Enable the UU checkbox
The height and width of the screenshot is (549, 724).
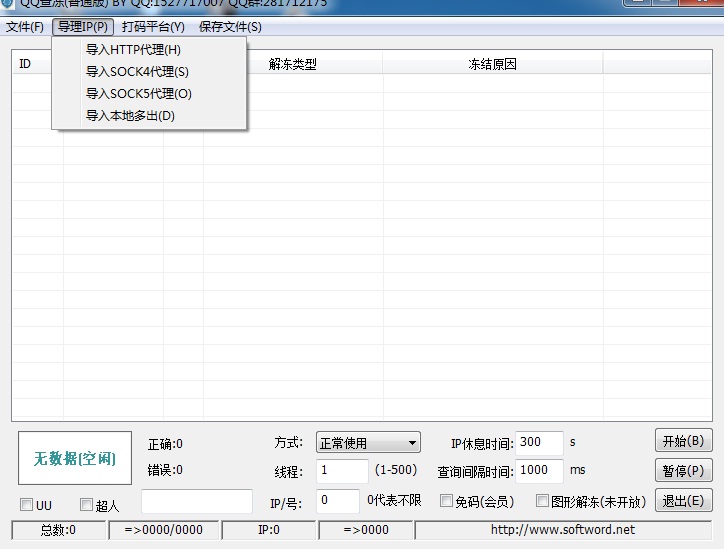point(26,504)
